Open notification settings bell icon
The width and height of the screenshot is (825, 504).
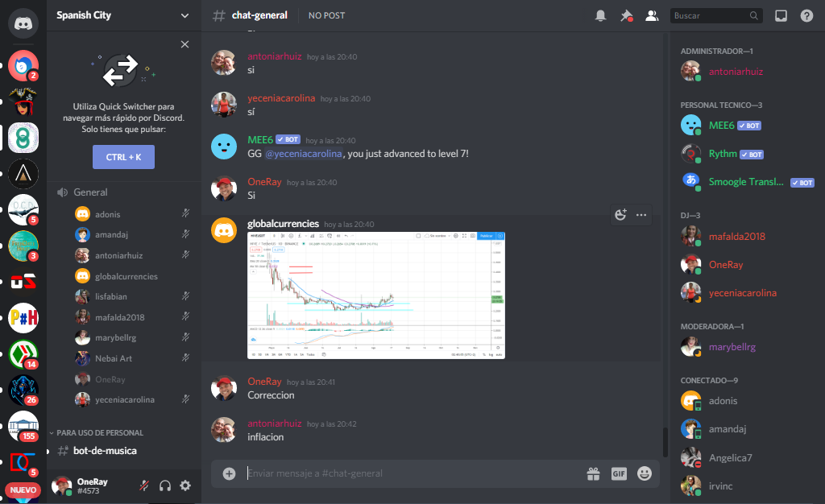pyautogui.click(x=600, y=16)
